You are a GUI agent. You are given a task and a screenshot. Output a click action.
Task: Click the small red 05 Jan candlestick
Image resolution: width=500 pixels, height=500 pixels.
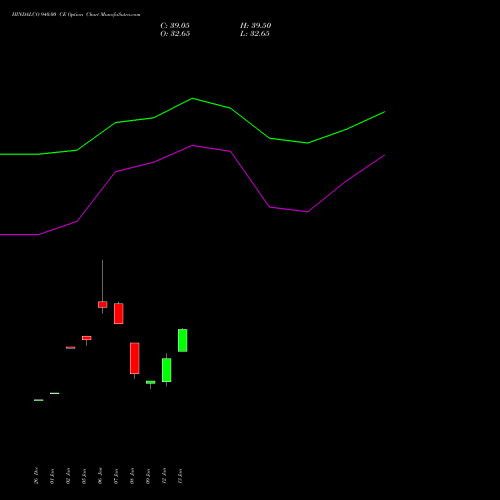click(87, 338)
